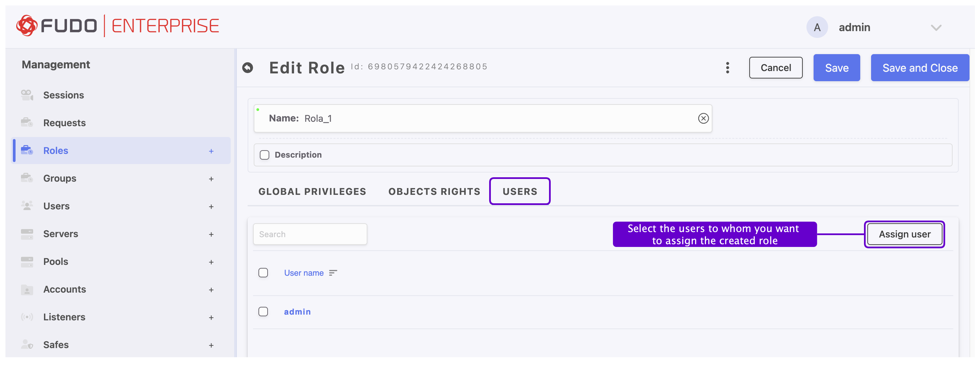Open the three-dot more options menu
The width and height of the screenshot is (980, 365).
click(x=727, y=68)
